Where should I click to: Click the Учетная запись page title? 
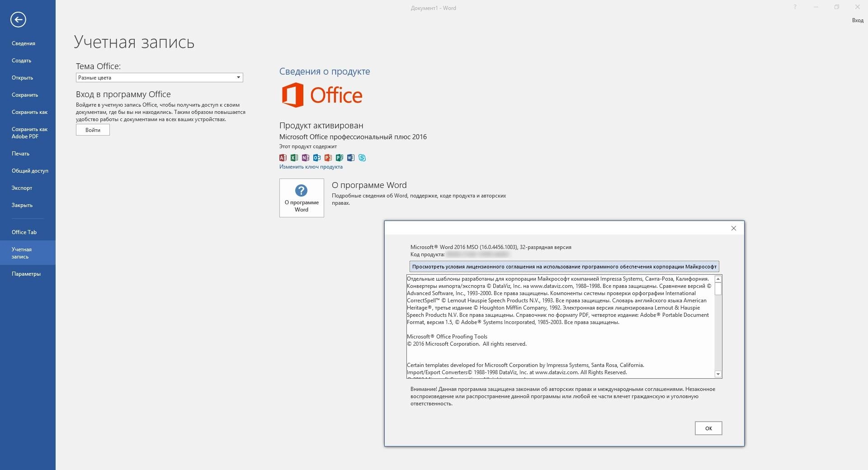[x=134, y=42]
